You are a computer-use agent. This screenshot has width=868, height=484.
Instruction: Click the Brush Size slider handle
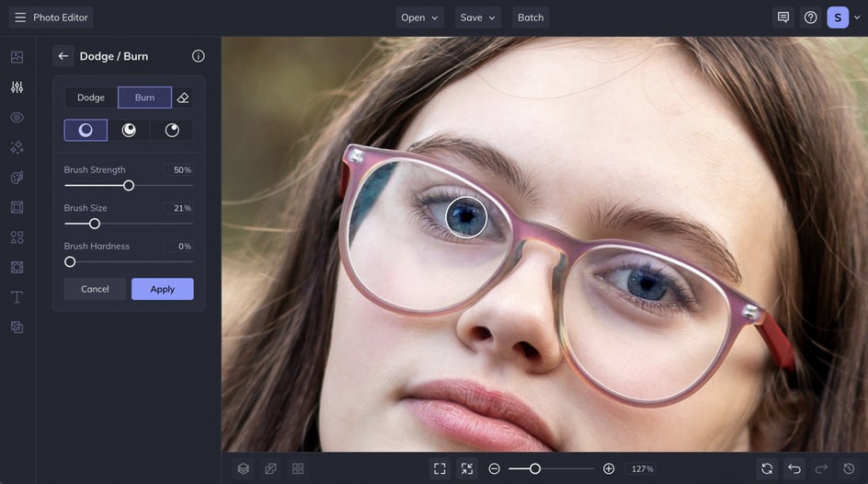[95, 224]
